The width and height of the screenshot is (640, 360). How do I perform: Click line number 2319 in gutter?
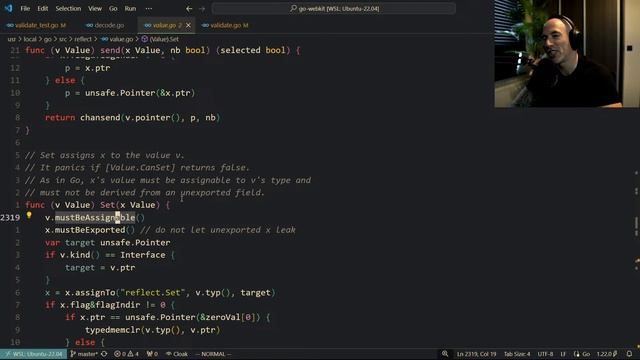[x=10, y=218]
